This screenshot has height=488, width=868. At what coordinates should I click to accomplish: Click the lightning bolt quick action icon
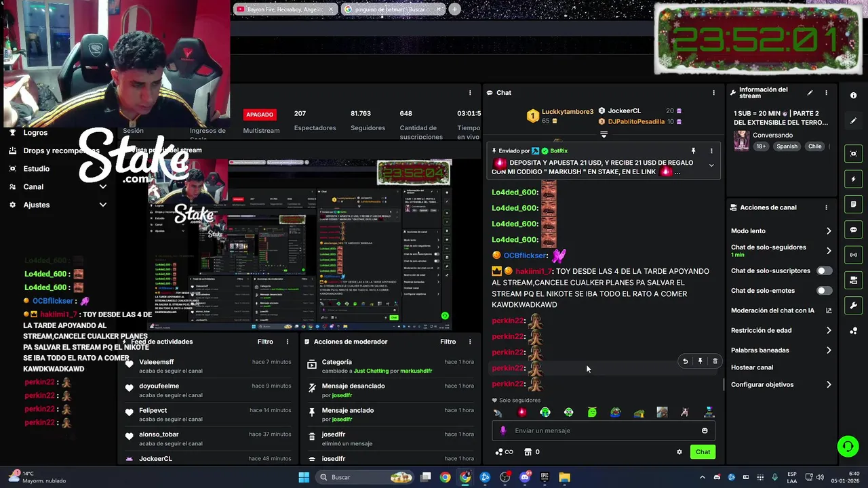853,179
